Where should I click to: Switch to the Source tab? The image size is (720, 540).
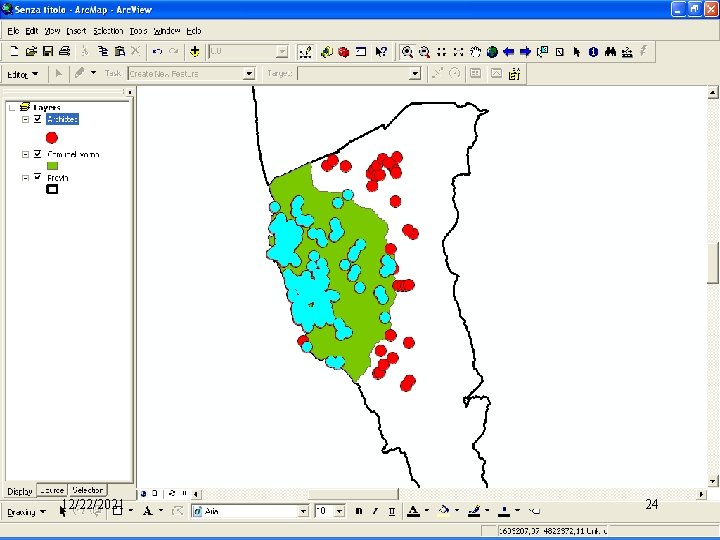(52, 490)
